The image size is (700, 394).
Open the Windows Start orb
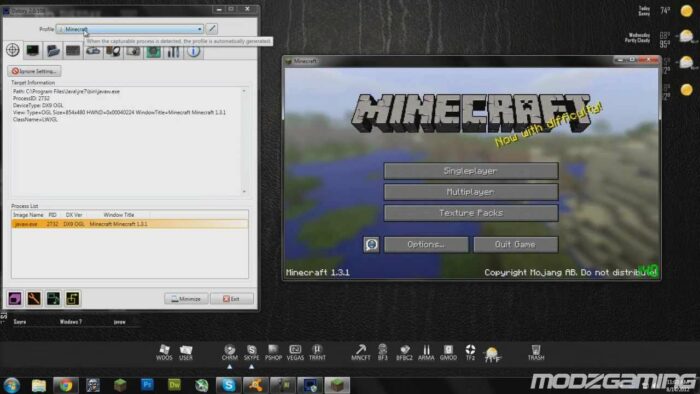12,385
